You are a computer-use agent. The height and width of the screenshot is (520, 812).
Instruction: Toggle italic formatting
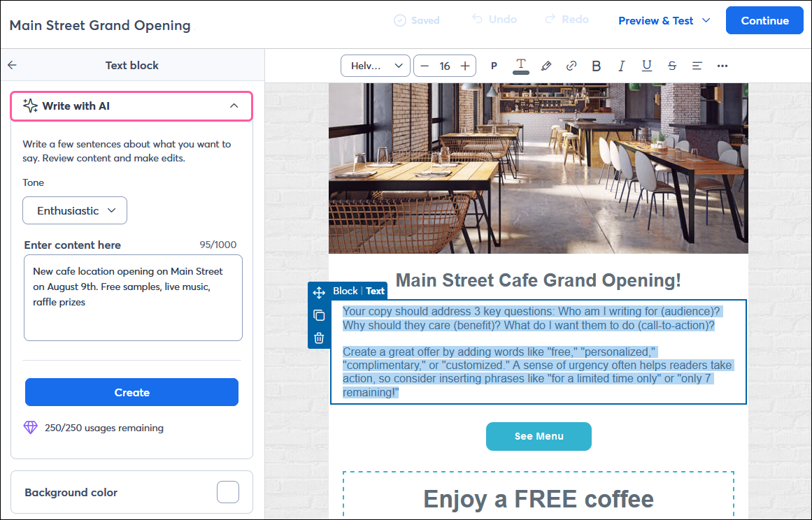621,65
